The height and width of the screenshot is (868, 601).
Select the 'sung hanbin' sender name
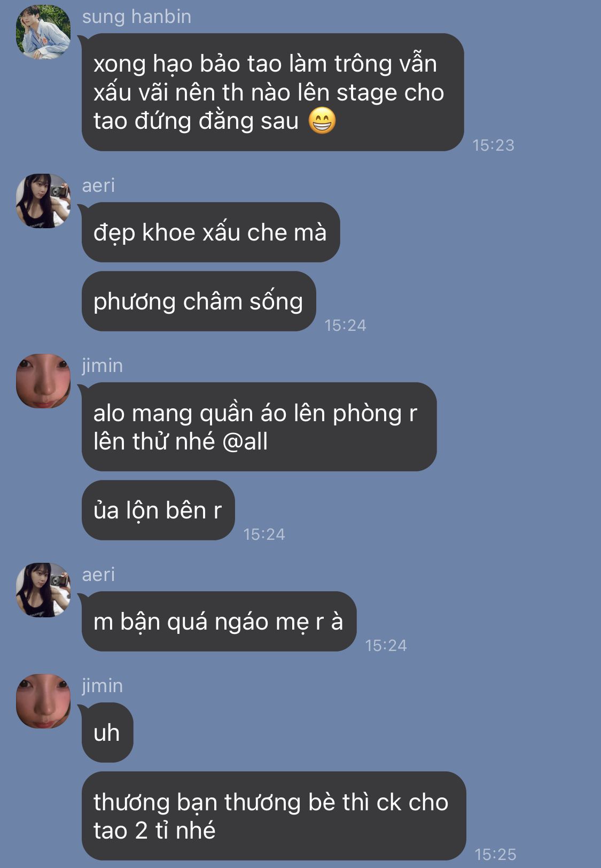pos(137,17)
